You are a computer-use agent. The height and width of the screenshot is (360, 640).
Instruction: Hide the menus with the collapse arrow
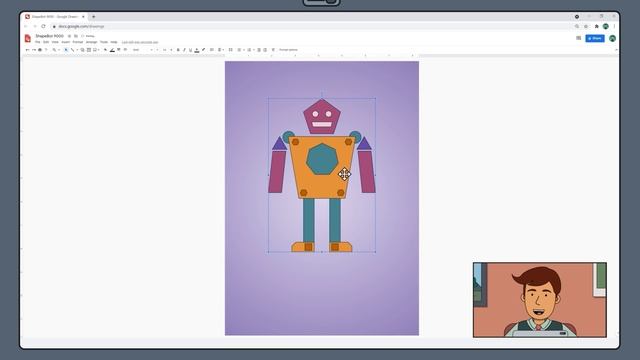tap(616, 50)
